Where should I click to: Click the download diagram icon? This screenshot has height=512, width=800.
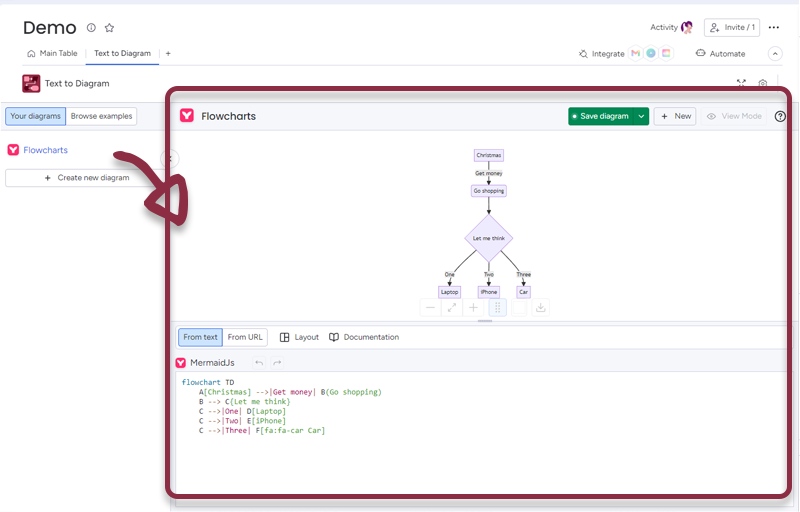pyautogui.click(x=541, y=308)
